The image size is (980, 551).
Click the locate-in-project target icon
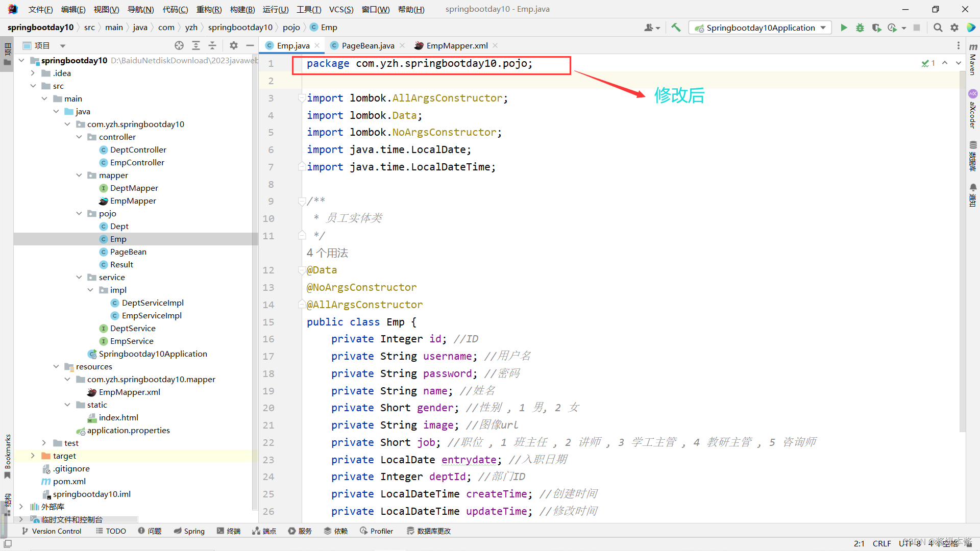tap(179, 45)
